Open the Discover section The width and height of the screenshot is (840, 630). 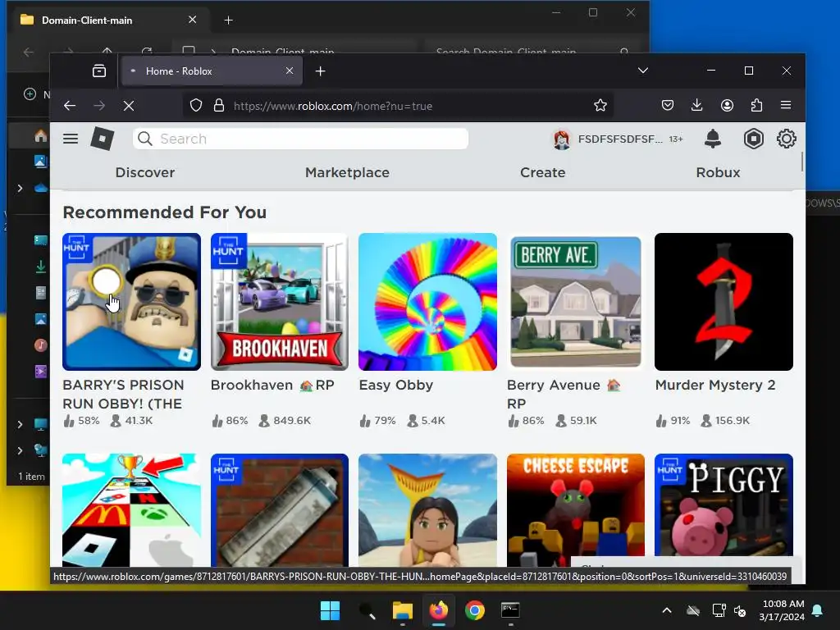[x=145, y=172]
